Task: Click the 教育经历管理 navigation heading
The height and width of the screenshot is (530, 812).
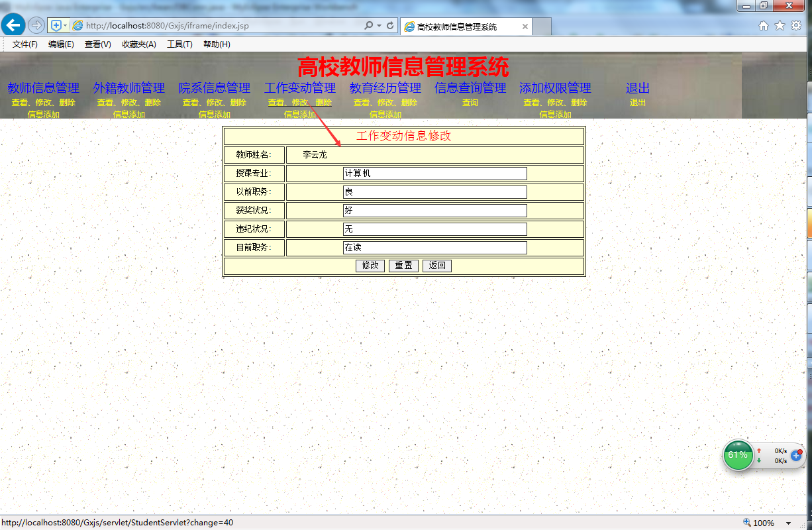Action: (385, 87)
